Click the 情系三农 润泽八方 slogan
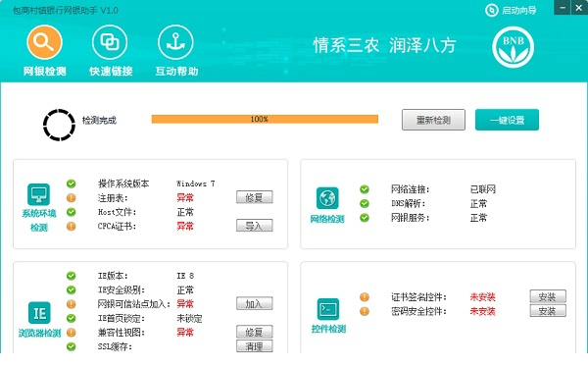The image size is (588, 367). click(384, 45)
